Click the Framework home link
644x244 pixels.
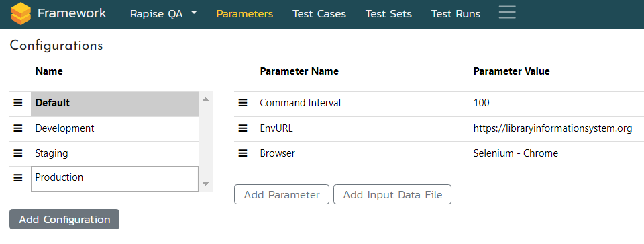[72, 13]
